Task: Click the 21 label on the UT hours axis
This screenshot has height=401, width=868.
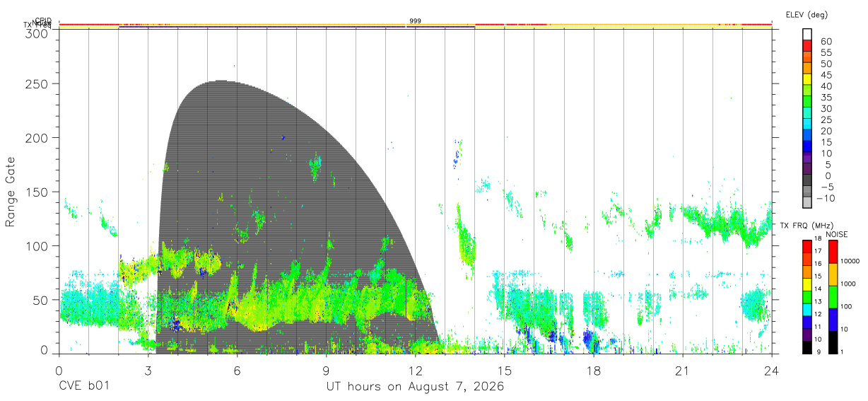Action: [x=683, y=371]
